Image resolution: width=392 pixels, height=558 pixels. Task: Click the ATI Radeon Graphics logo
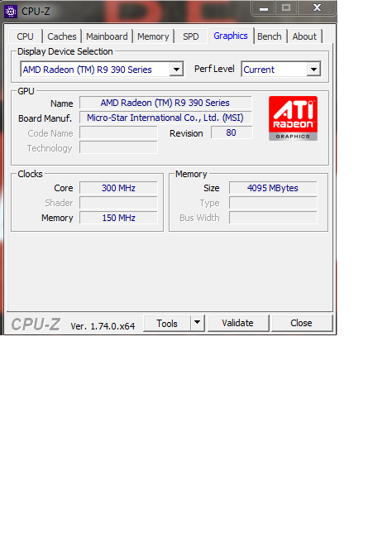click(x=293, y=118)
